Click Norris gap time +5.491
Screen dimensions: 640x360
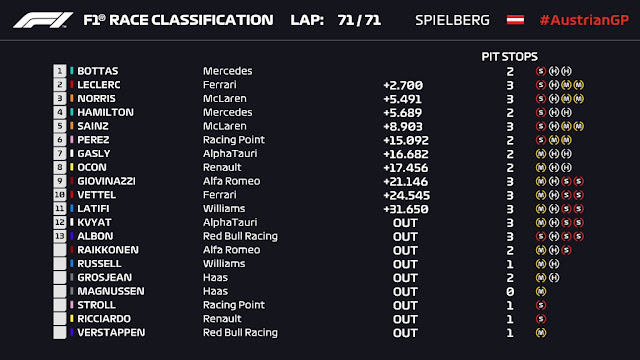(402, 99)
